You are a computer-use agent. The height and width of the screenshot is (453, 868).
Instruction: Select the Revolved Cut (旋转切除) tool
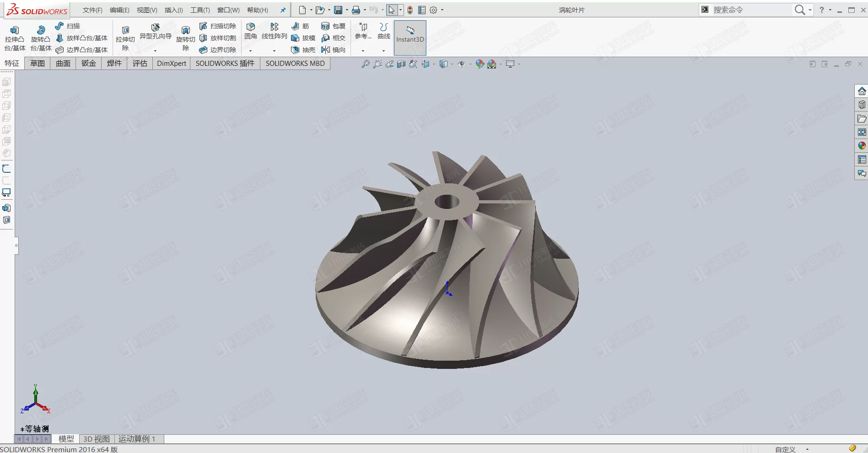185,38
